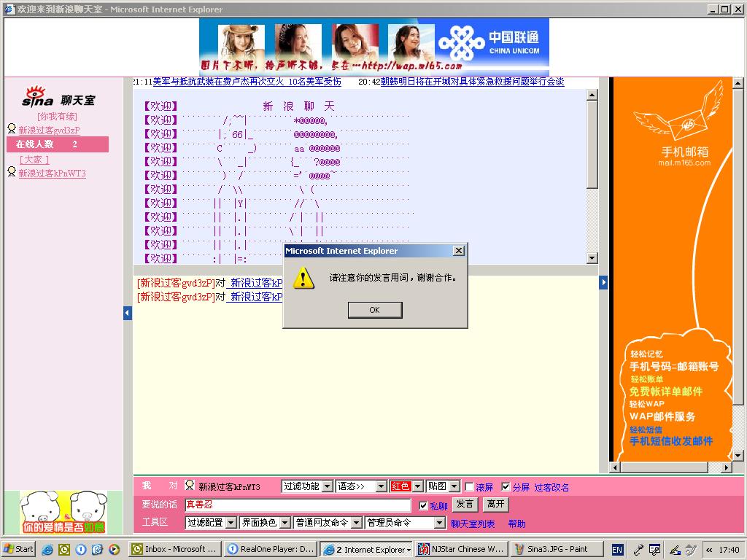Select the [大家] everyone link
Image resolution: width=747 pixels, height=560 pixels.
34,160
